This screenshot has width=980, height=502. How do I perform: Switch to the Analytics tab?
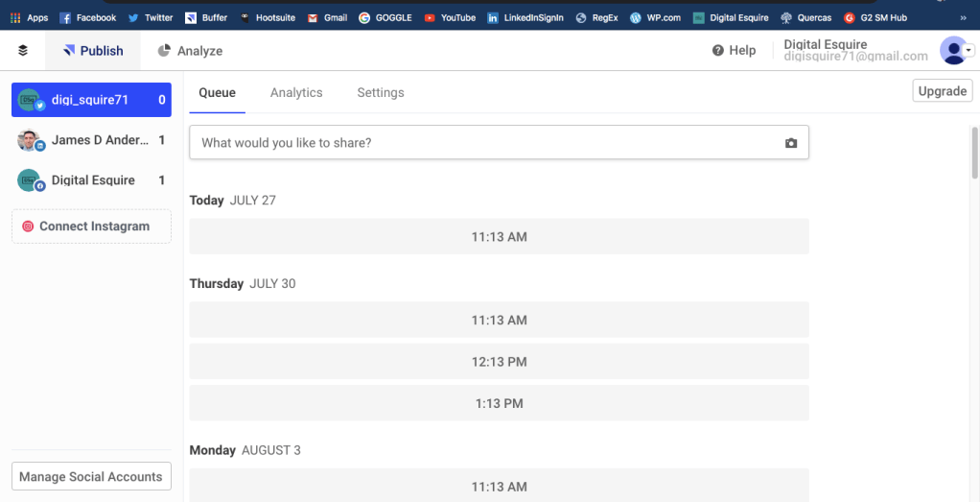296,93
